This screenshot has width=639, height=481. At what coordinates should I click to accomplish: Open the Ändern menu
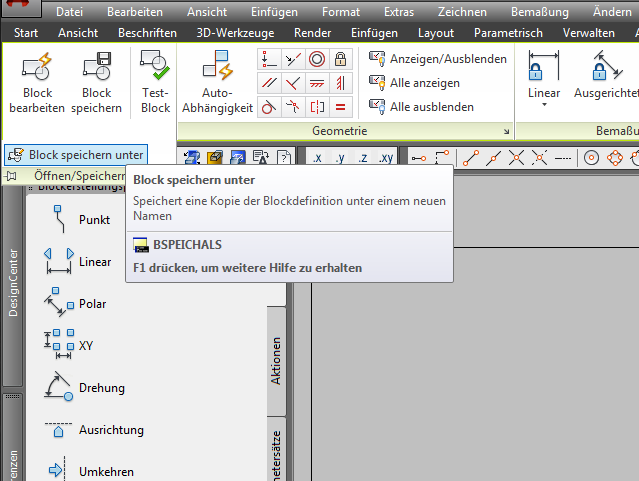[612, 12]
